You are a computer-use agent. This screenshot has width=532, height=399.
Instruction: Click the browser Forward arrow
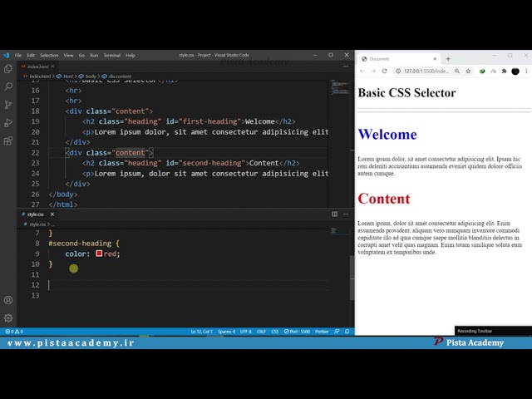373,71
